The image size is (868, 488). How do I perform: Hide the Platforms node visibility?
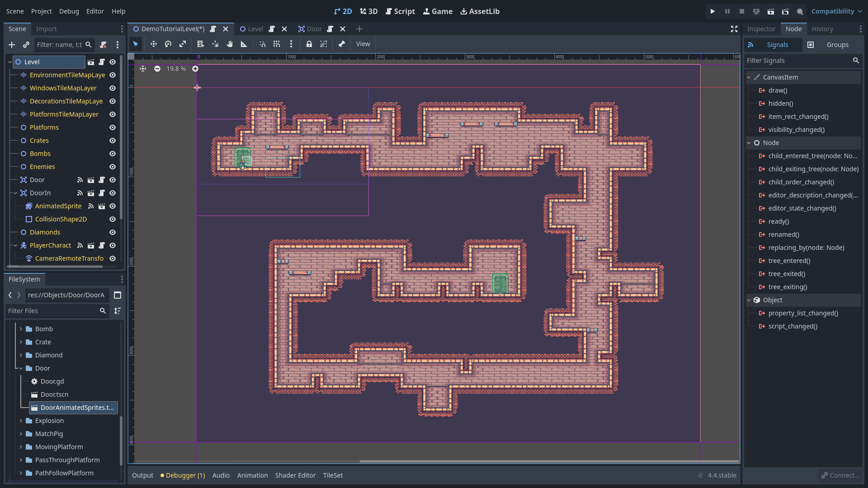[113, 127]
